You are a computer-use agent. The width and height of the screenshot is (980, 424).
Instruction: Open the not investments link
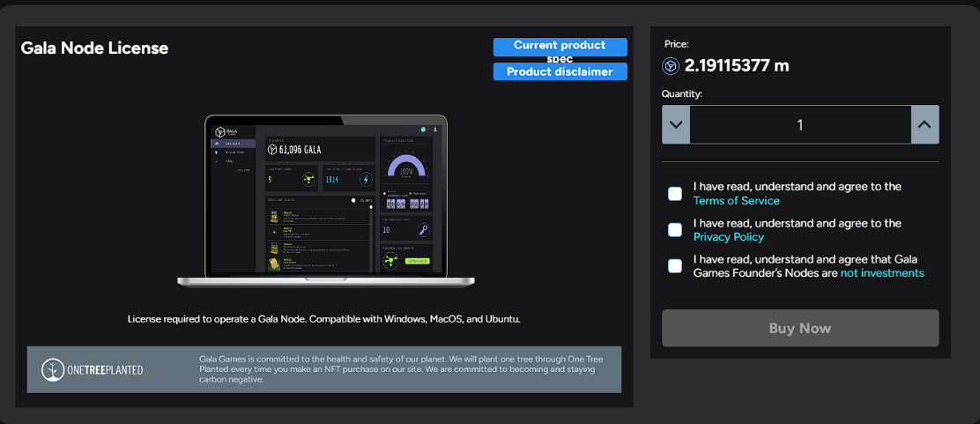pyautogui.click(x=882, y=273)
